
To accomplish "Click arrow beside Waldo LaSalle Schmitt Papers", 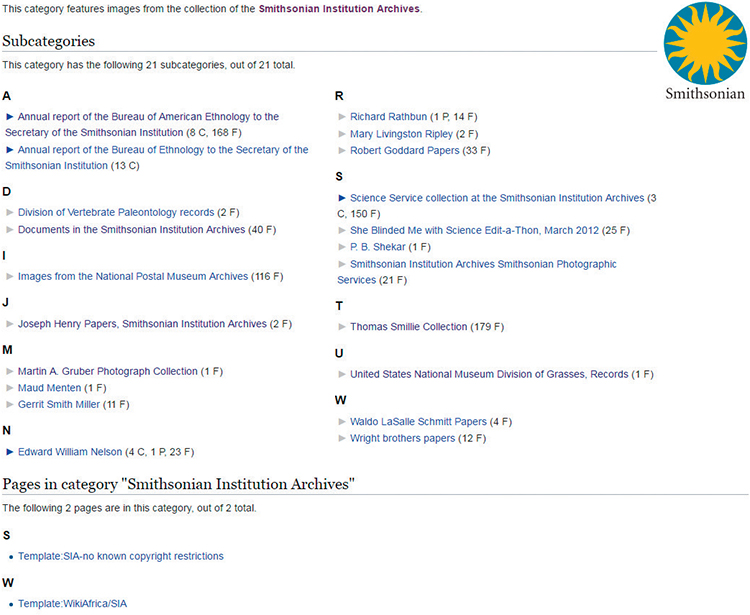I will tap(342, 422).
